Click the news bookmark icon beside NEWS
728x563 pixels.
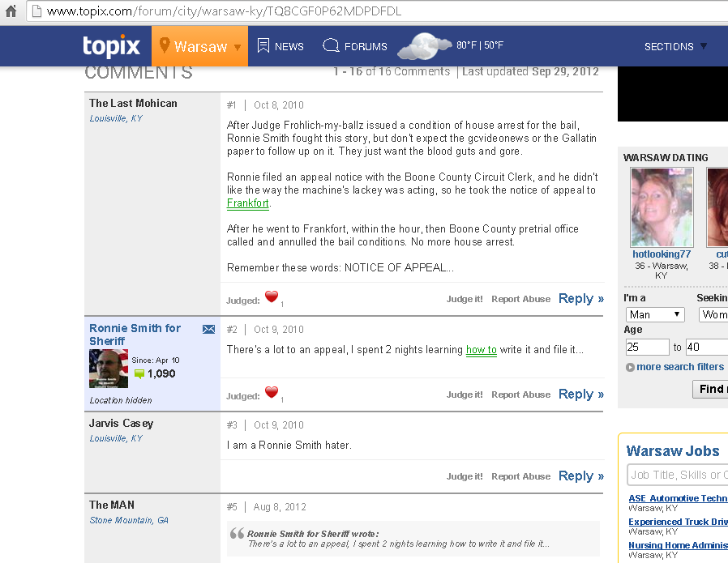(x=263, y=45)
